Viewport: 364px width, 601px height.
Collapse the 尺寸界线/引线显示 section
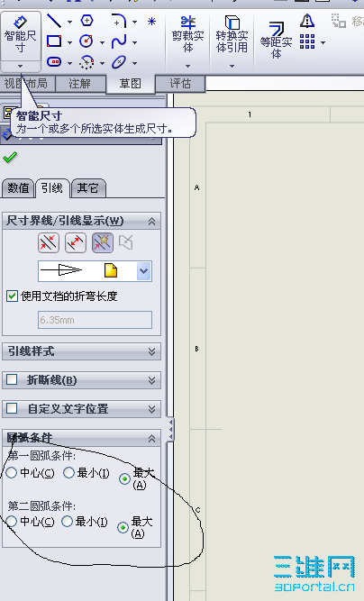tap(151, 221)
